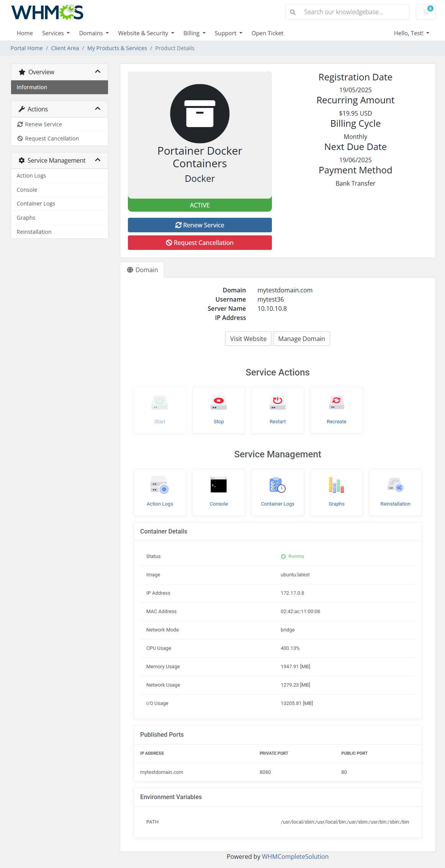Collapse the Actions sidebar panel
445x868 pixels.
pyautogui.click(x=98, y=109)
